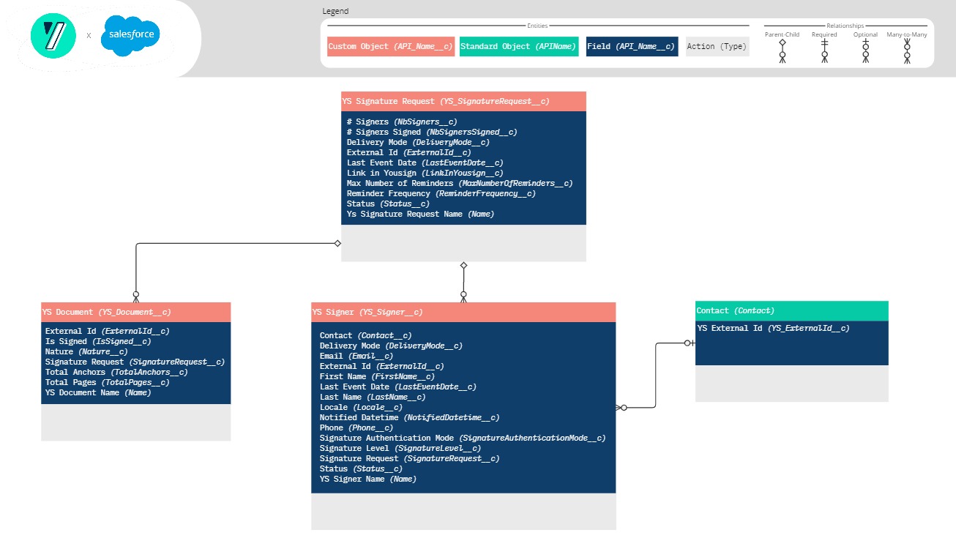The height and width of the screenshot is (560, 956).
Task: Click the Legend title text
Action: click(335, 11)
